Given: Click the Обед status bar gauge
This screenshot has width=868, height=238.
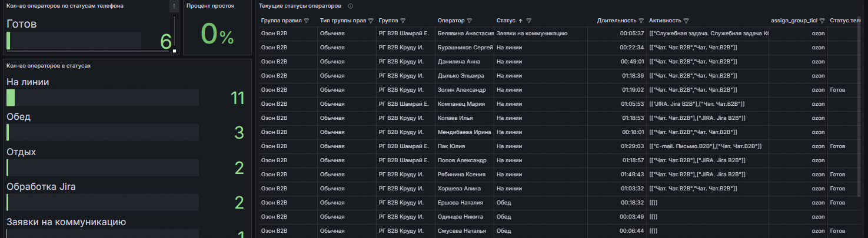Looking at the screenshot, I should pos(102,132).
